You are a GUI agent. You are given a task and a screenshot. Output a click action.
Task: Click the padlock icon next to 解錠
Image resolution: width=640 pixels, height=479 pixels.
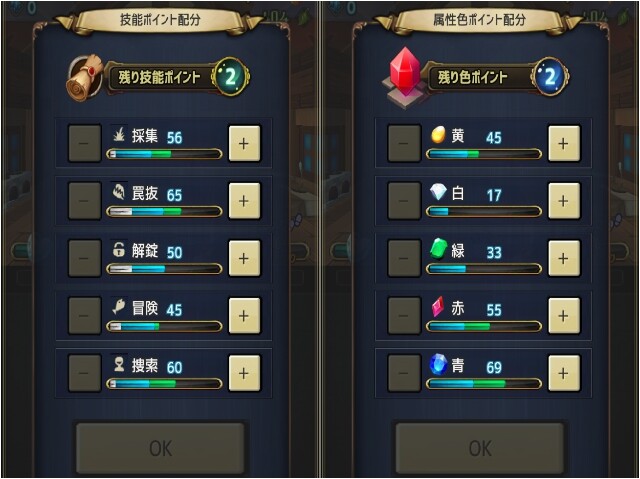tap(119, 249)
